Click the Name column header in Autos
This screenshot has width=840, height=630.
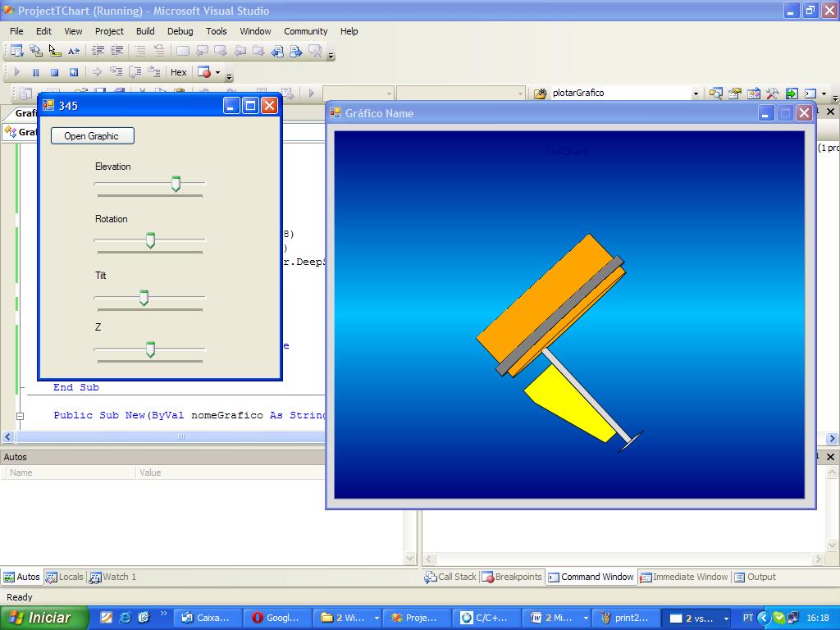71,472
